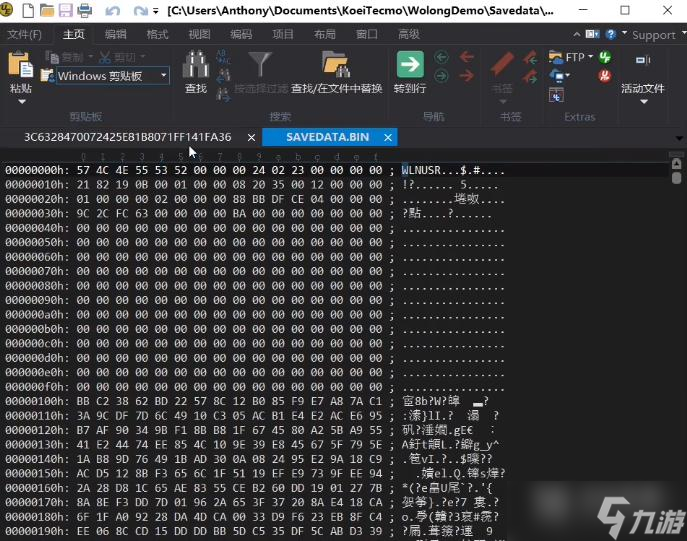Click the 查找 (Find) binoculars icon
Image resolution: width=687 pixels, height=541 pixels.
[195, 64]
